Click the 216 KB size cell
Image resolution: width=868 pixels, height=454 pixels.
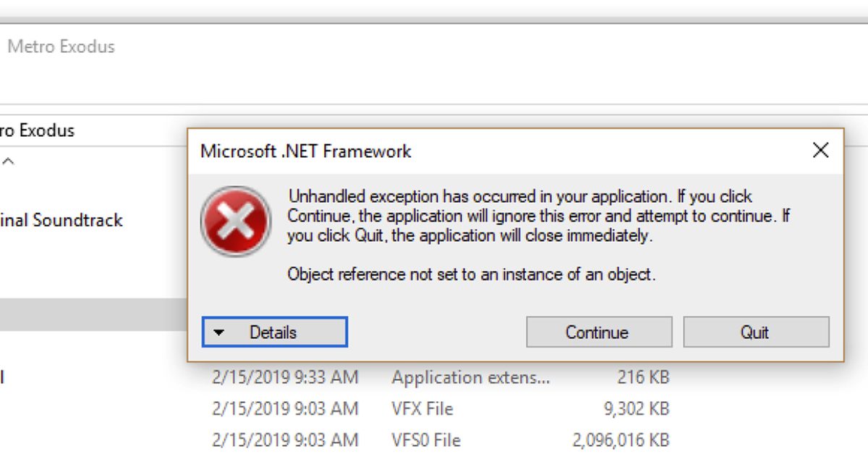pos(643,377)
